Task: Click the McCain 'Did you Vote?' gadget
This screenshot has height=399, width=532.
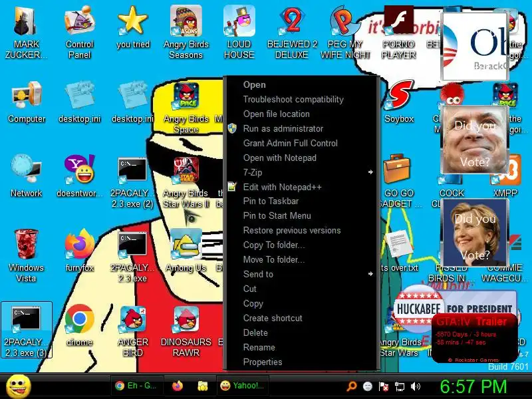Action: [x=475, y=140]
